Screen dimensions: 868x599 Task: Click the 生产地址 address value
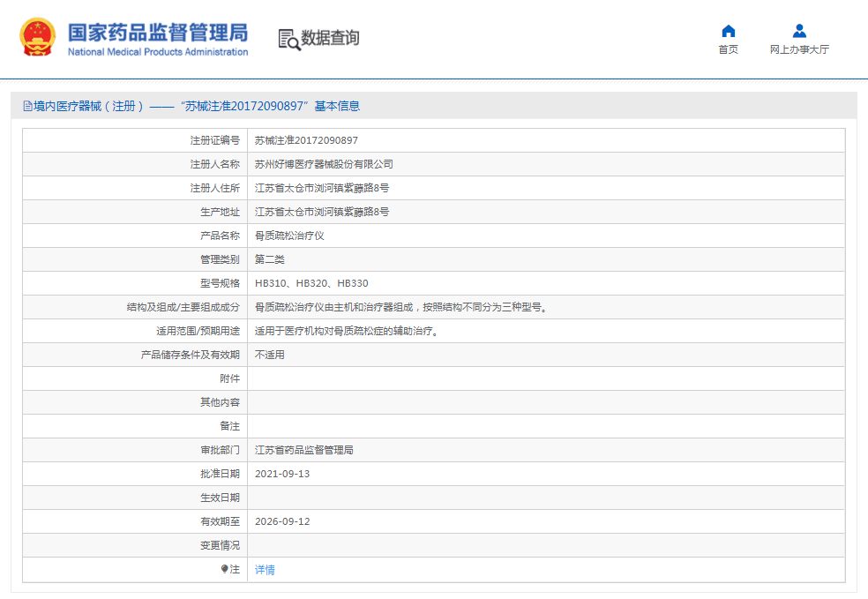[322, 212]
